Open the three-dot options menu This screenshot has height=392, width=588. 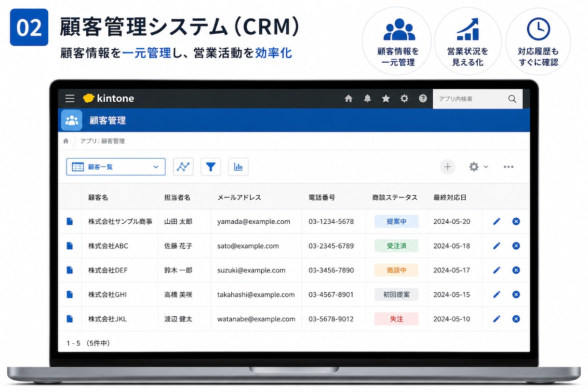pos(508,167)
